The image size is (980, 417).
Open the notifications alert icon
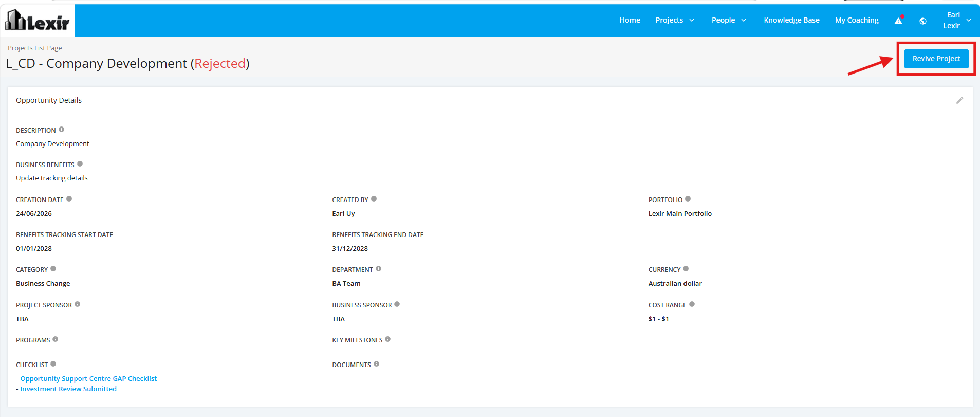tap(899, 21)
